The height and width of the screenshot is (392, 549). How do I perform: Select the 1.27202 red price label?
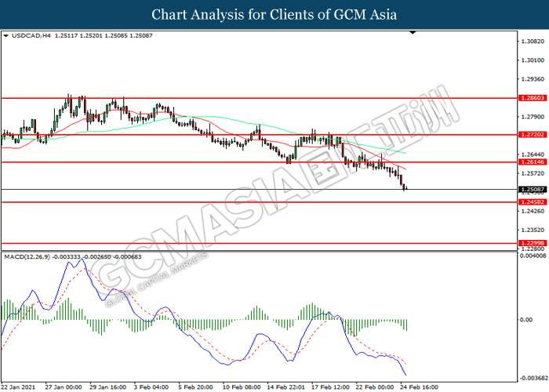click(x=533, y=134)
